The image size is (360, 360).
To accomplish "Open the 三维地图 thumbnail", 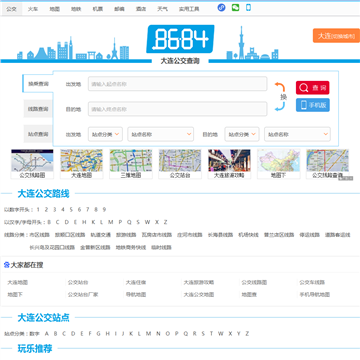I will 131,164.
